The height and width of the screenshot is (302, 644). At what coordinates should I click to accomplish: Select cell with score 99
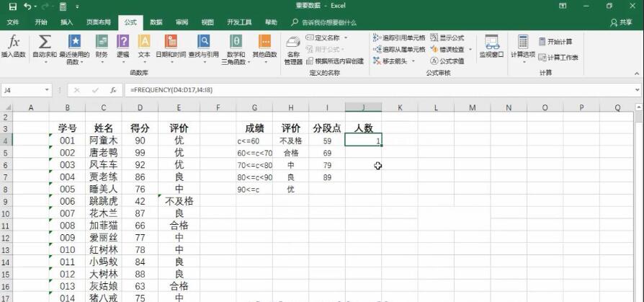point(140,153)
